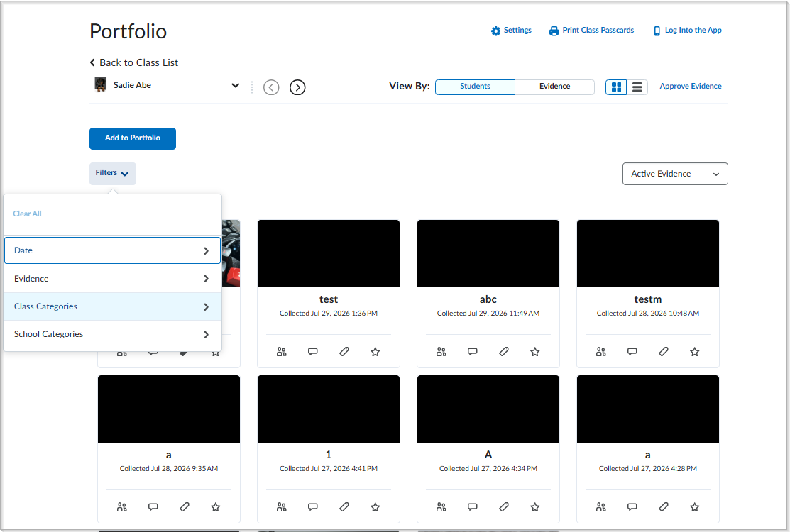Open comments on the abc card

pyautogui.click(x=473, y=351)
